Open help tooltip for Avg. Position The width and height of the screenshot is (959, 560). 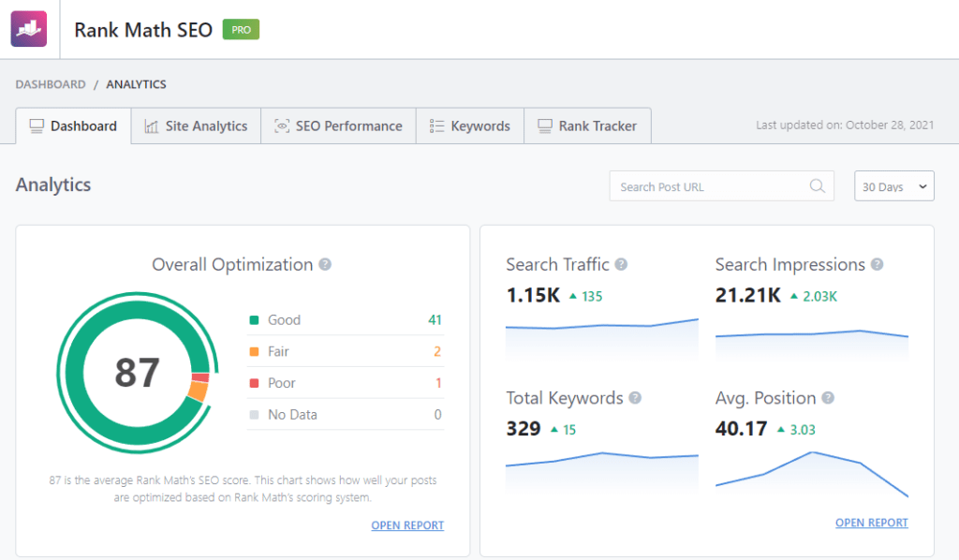point(828,398)
